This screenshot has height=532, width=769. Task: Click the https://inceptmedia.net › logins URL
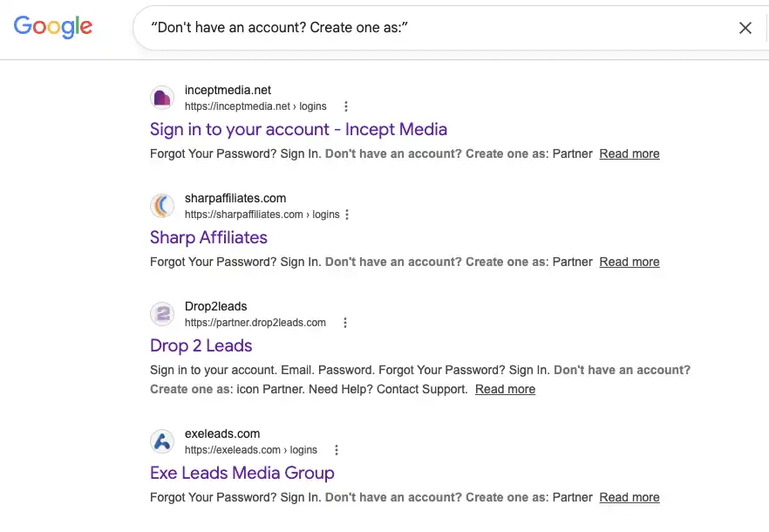[255, 106]
